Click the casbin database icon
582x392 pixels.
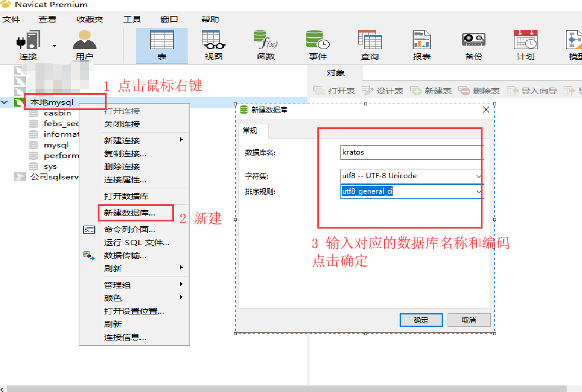click(x=33, y=113)
